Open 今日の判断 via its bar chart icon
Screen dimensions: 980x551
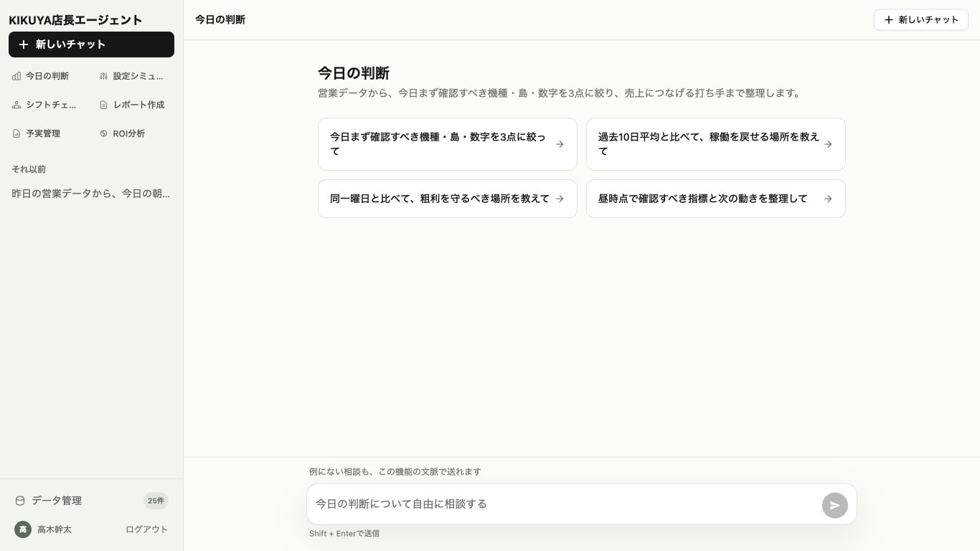pyautogui.click(x=17, y=76)
